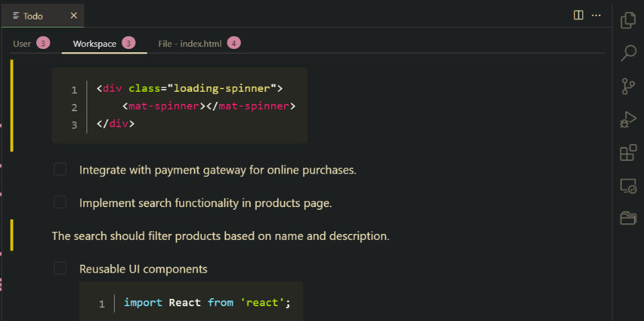Check off 'Implement search functionality' todo

click(x=60, y=202)
